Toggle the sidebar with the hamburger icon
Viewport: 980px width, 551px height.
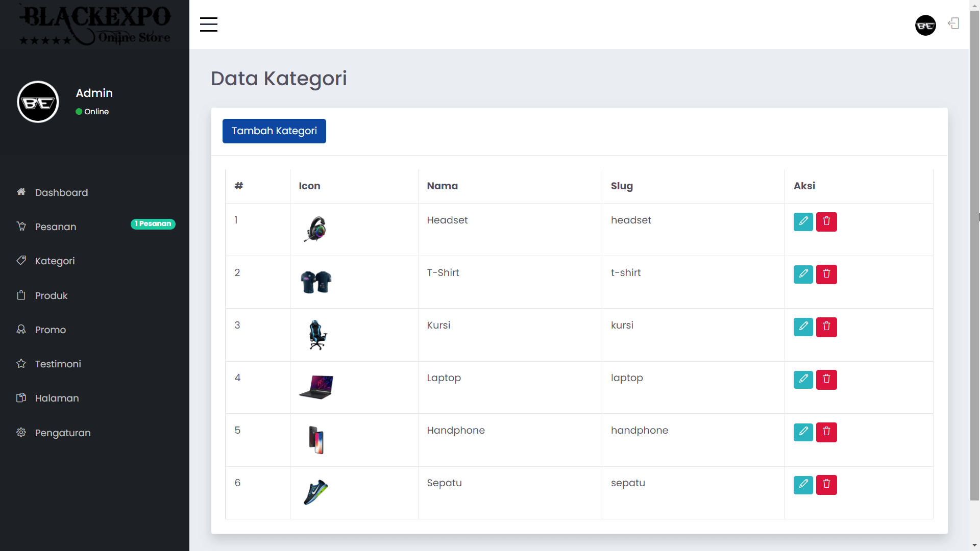[208, 24]
